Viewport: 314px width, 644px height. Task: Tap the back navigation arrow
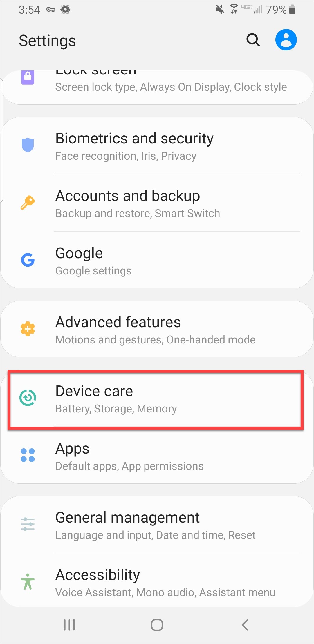click(x=245, y=625)
